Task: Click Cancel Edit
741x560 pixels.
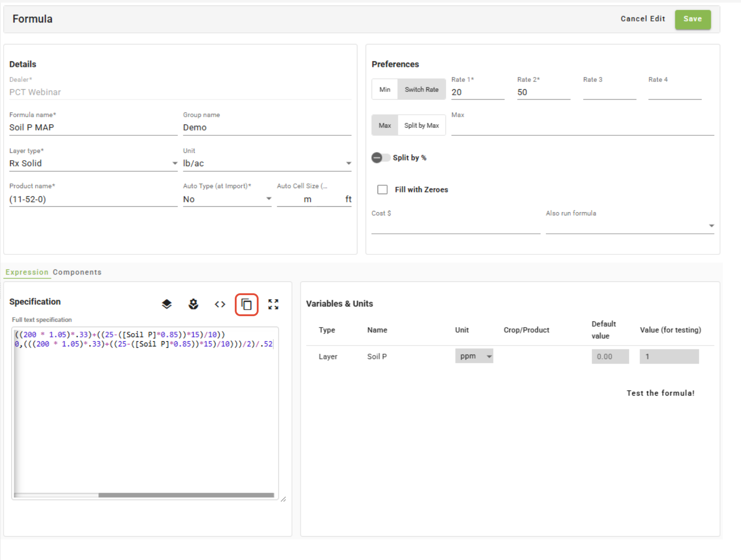Action: 642,19
